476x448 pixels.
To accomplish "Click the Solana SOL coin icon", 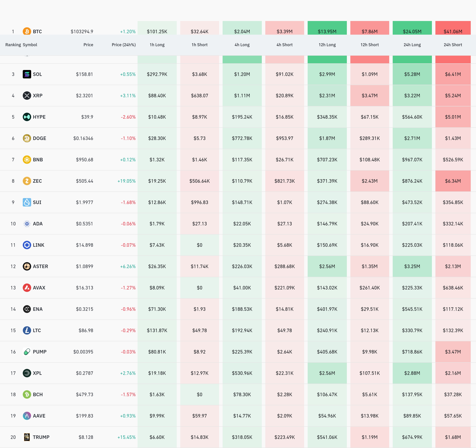I will click(x=27, y=74).
